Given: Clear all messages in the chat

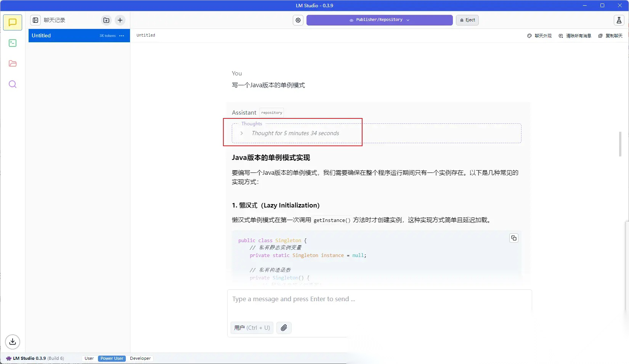Looking at the screenshot, I should click(575, 36).
